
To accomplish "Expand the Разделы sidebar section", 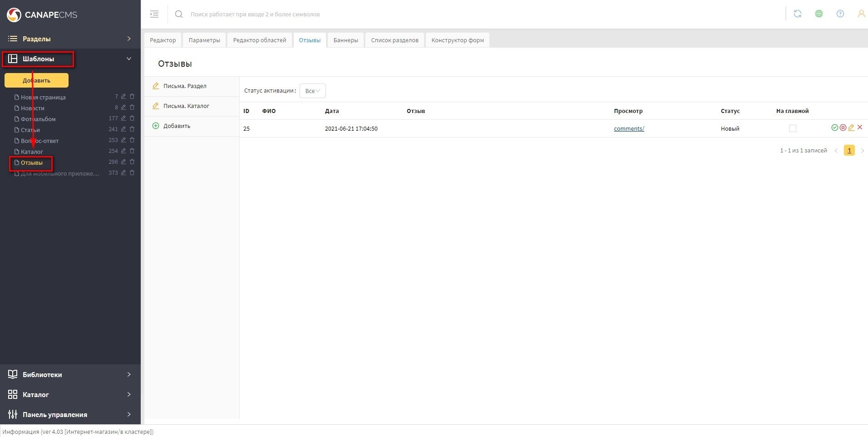I will coord(70,39).
